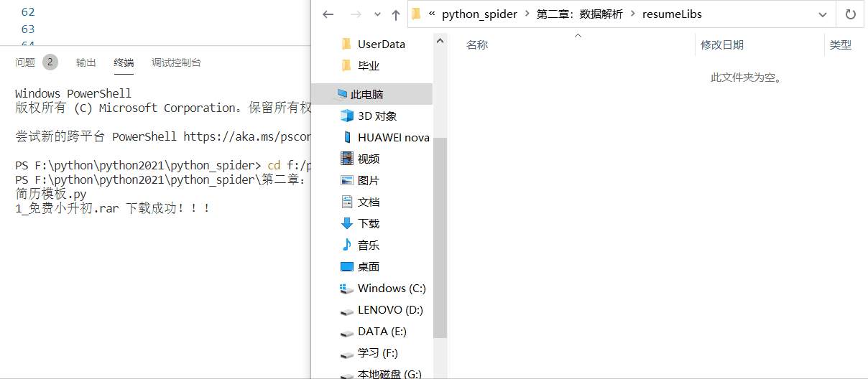
Task: Open 3D 对象 label in navigation pane
Action: tap(377, 116)
